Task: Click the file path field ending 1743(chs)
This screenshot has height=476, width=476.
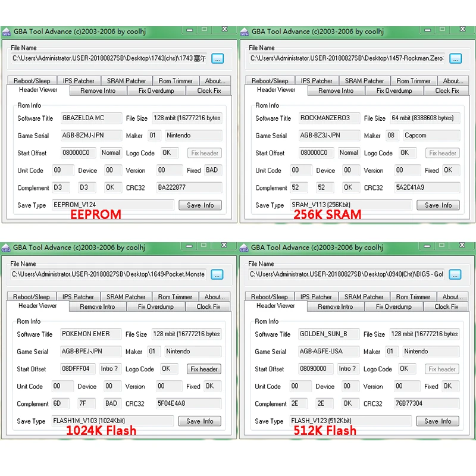Action: click(x=109, y=58)
